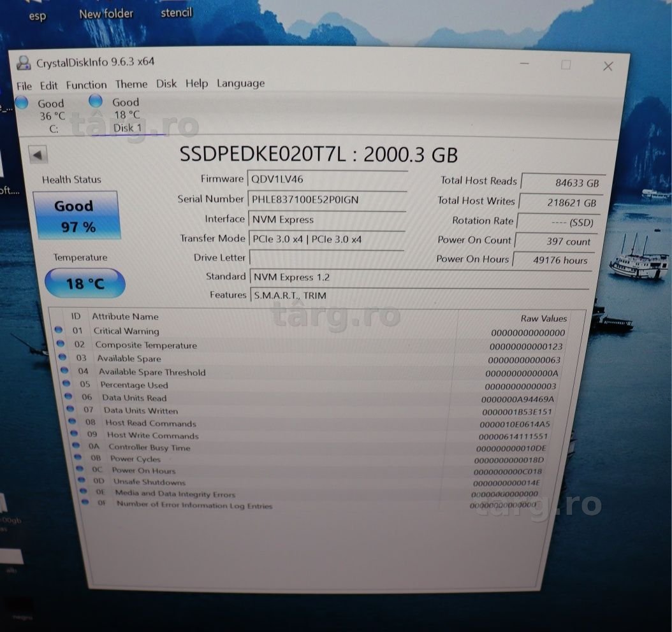The image size is (672, 632).
Task: Click the Interface field NVM Express
Action: pos(328,219)
